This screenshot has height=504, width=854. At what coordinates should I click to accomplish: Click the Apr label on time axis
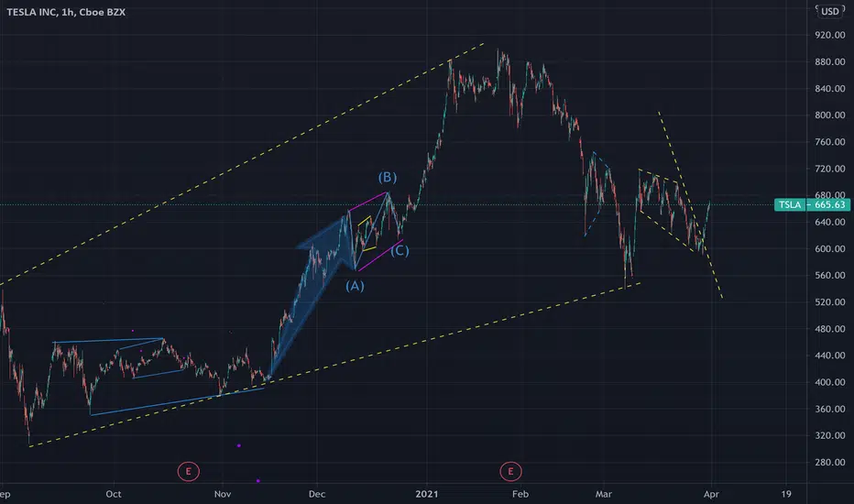pyautogui.click(x=711, y=494)
